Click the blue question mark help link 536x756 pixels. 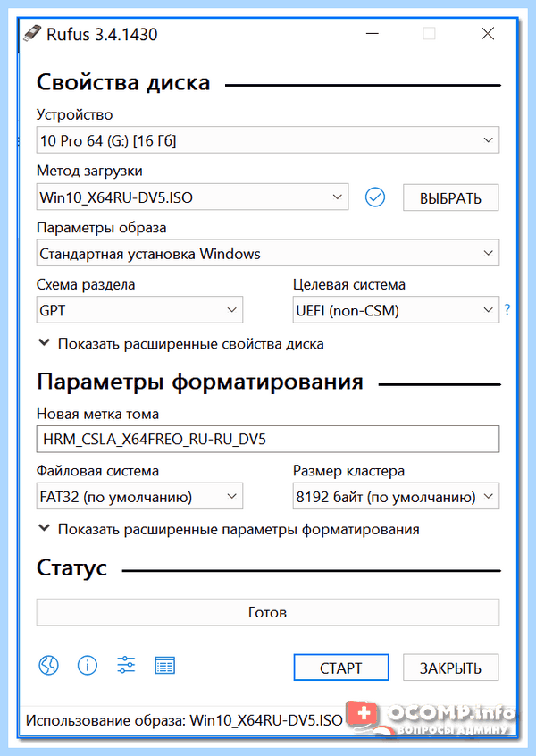507,309
